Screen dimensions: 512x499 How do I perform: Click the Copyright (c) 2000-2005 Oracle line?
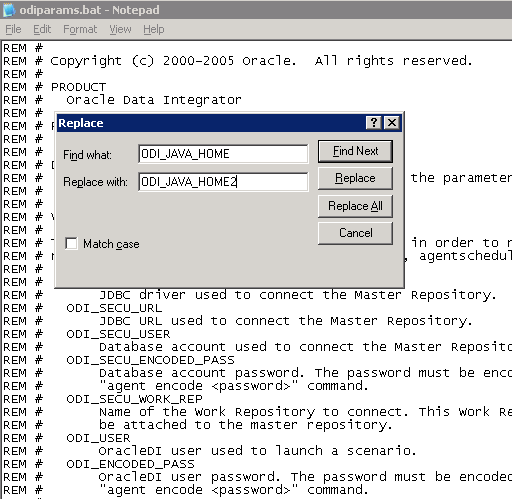[x=261, y=61]
